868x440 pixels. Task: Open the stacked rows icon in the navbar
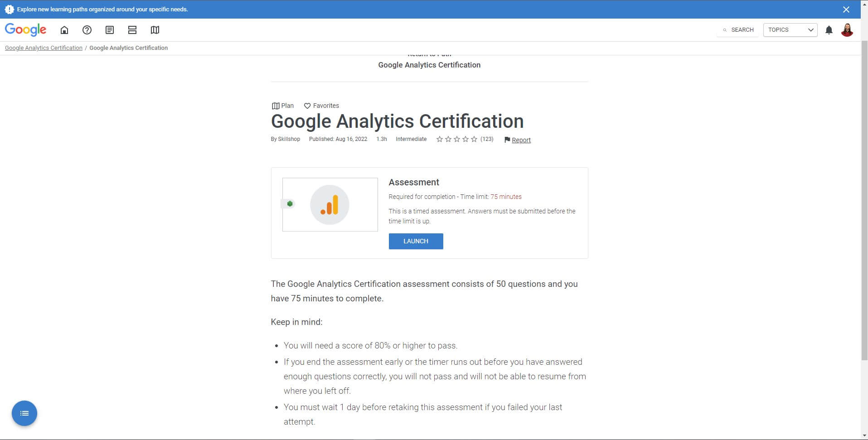click(132, 30)
